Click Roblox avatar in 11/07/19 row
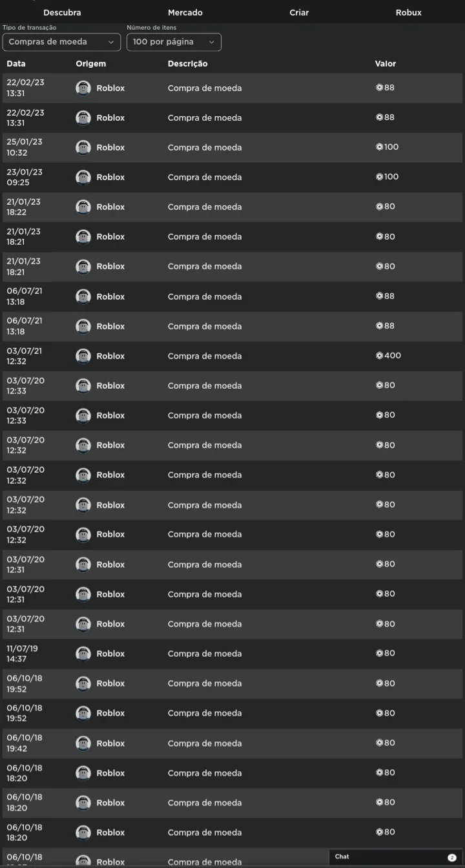The width and height of the screenshot is (465, 868). pos(83,654)
